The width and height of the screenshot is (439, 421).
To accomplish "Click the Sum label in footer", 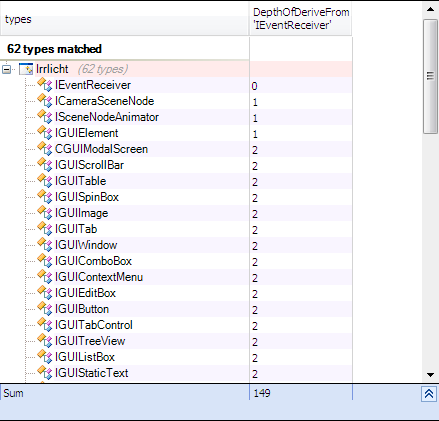I will coord(13,393).
